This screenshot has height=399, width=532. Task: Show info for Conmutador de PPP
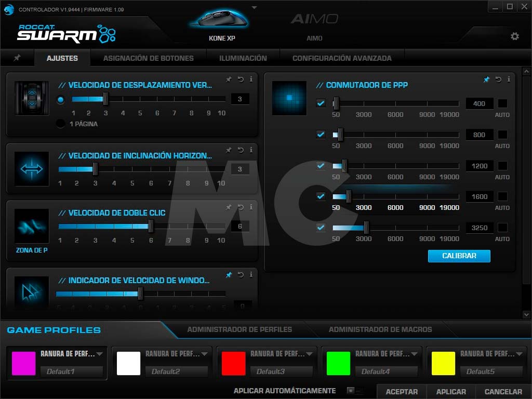coord(509,79)
